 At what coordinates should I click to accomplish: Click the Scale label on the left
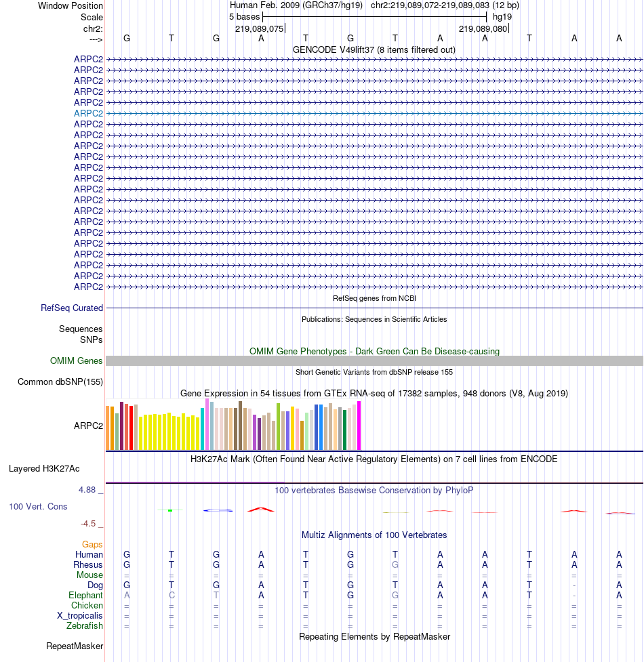(92, 18)
